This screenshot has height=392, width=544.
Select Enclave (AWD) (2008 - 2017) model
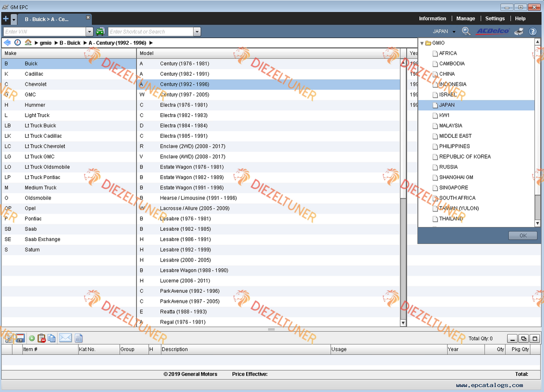(268, 157)
